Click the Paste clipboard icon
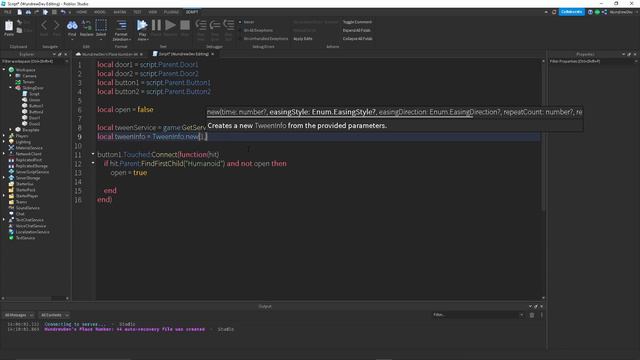Image resolution: width=640 pixels, height=360 pixels. [9, 26]
